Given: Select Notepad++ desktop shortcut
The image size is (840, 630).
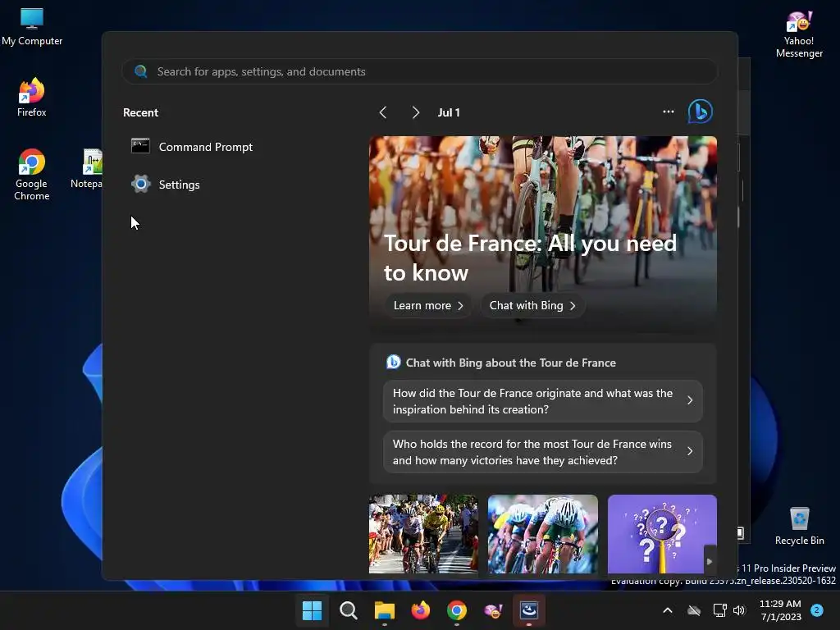Looking at the screenshot, I should (86, 169).
